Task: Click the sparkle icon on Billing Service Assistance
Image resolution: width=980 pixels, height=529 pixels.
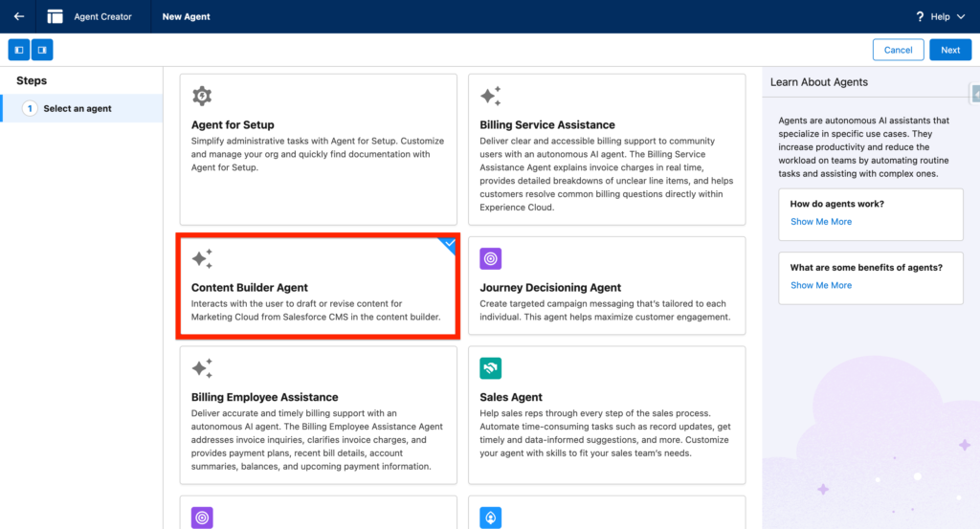Action: click(490, 96)
